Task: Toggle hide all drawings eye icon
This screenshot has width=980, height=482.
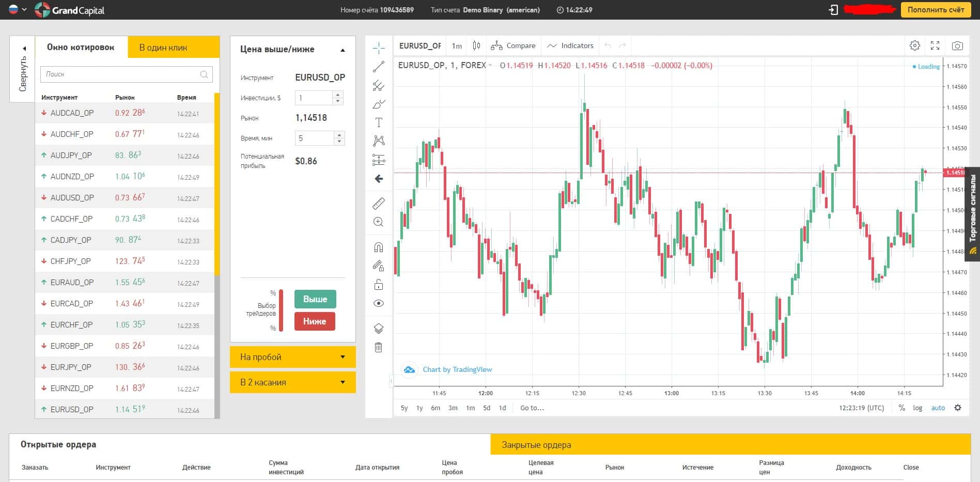Action: pos(379,303)
